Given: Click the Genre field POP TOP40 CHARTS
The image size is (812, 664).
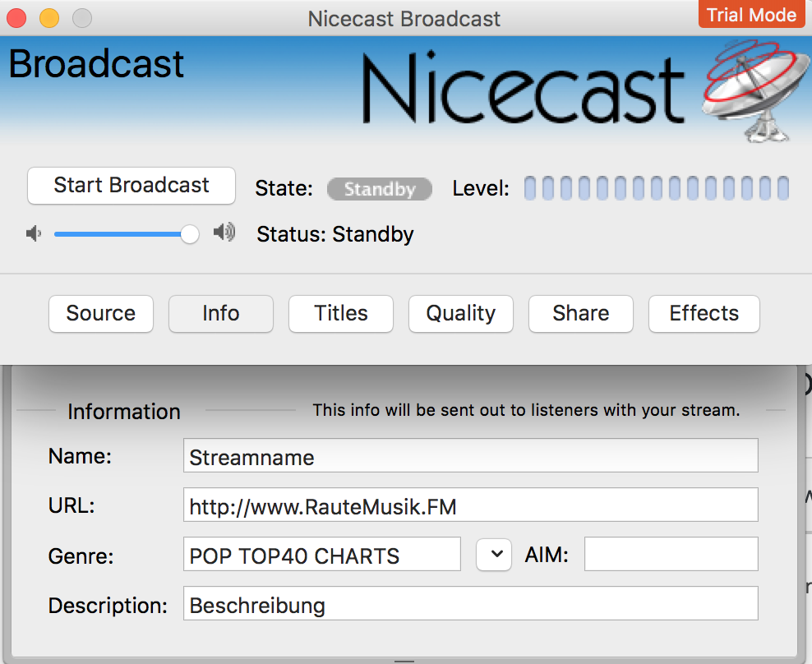Looking at the screenshot, I should [x=321, y=554].
